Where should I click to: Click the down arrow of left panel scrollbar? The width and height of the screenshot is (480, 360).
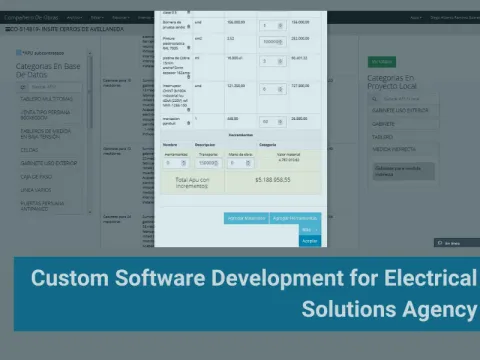point(89,212)
